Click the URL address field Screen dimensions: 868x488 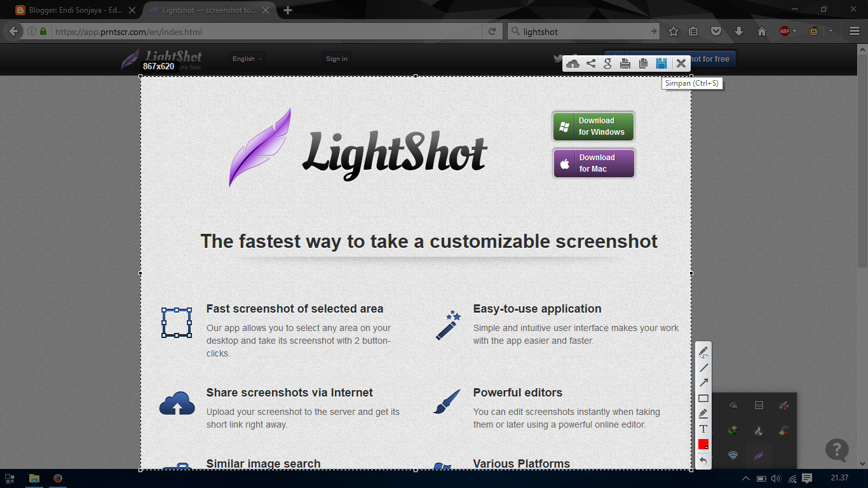tap(267, 31)
